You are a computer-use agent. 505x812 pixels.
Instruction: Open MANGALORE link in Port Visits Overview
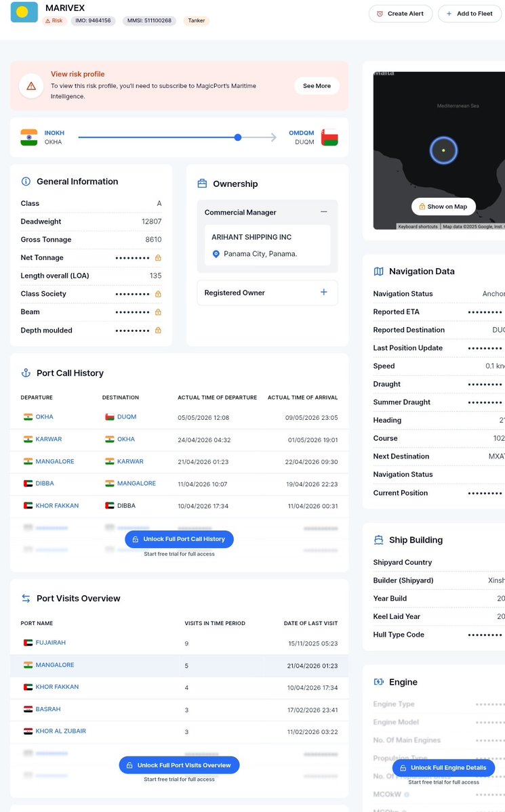[55, 665]
